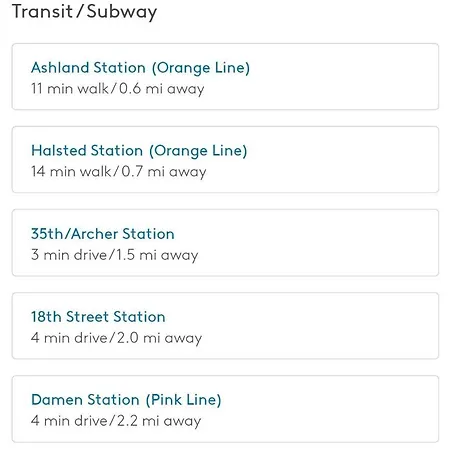This screenshot has width=450, height=450.
Task: Click the '14 min walk / 0.7 mi away' text
Action: coord(119,172)
